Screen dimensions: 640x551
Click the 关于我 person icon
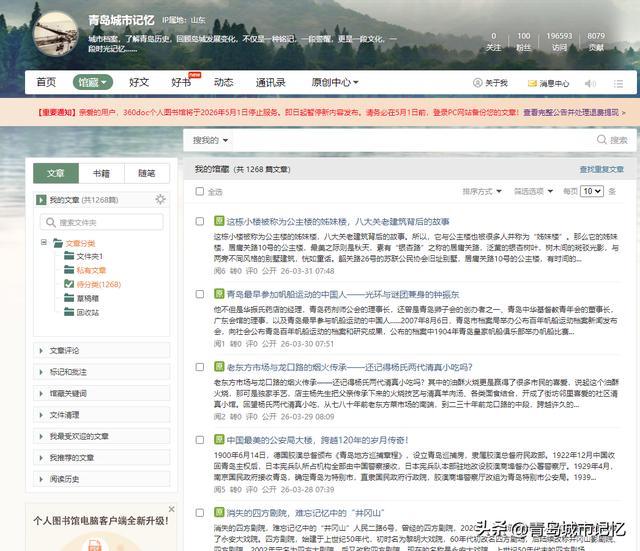tap(477, 83)
